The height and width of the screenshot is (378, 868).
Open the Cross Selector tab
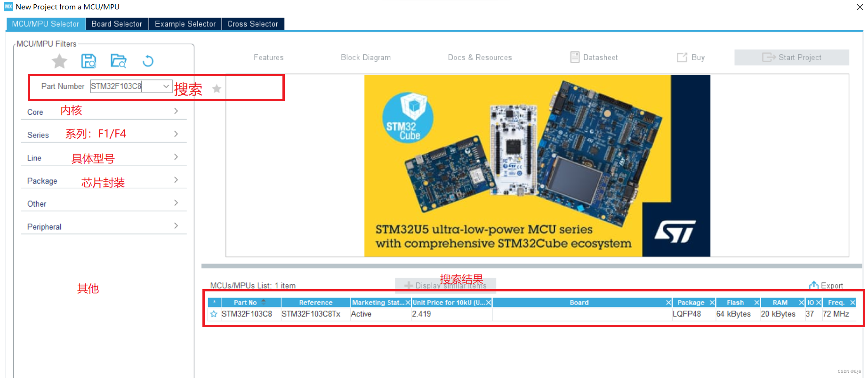(x=253, y=24)
